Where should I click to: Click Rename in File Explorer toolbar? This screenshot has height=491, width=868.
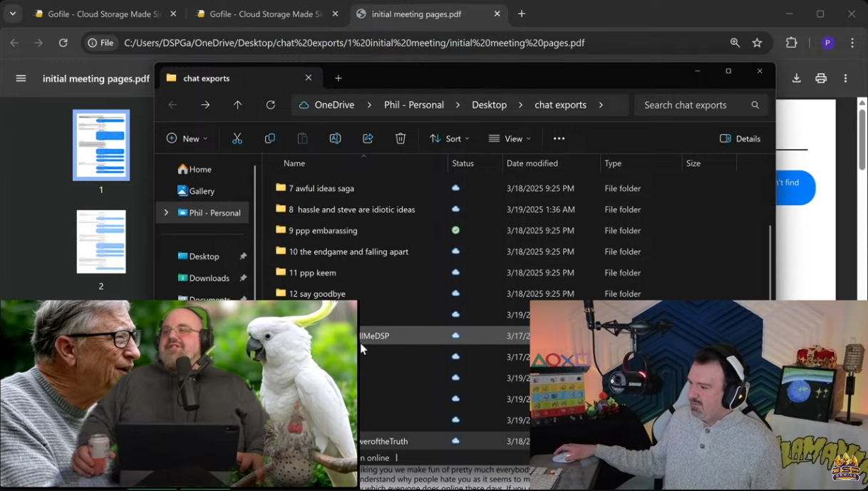(x=335, y=138)
